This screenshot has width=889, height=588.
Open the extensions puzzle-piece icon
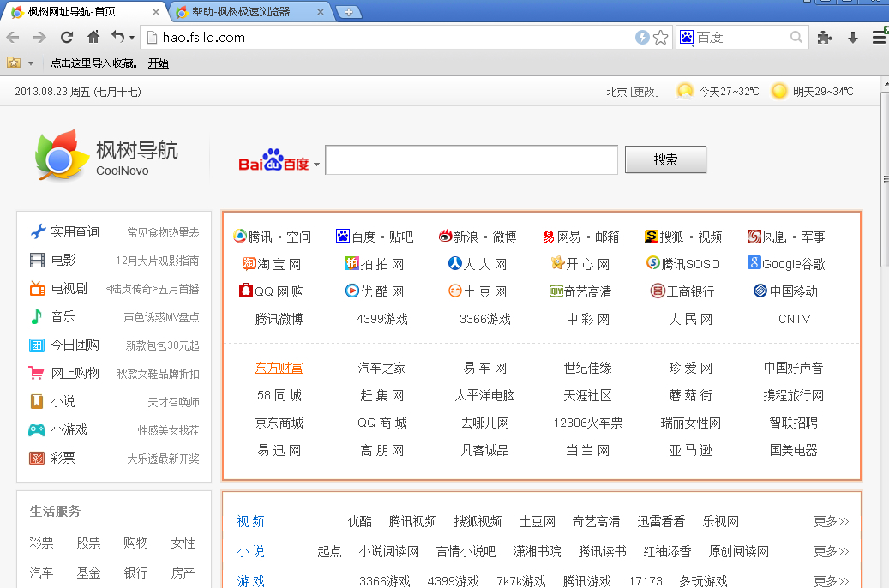pos(825,37)
